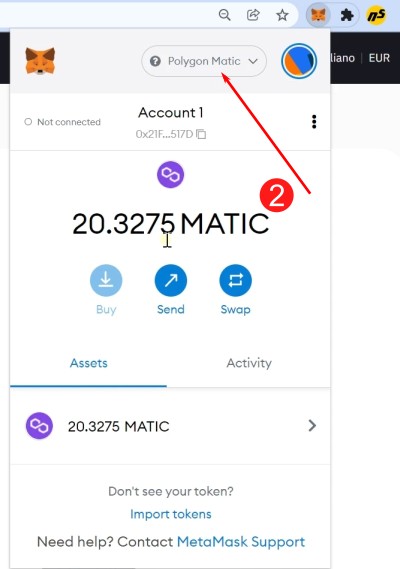
Task: Click the MetaMask fox logo in popup
Action: click(40, 61)
